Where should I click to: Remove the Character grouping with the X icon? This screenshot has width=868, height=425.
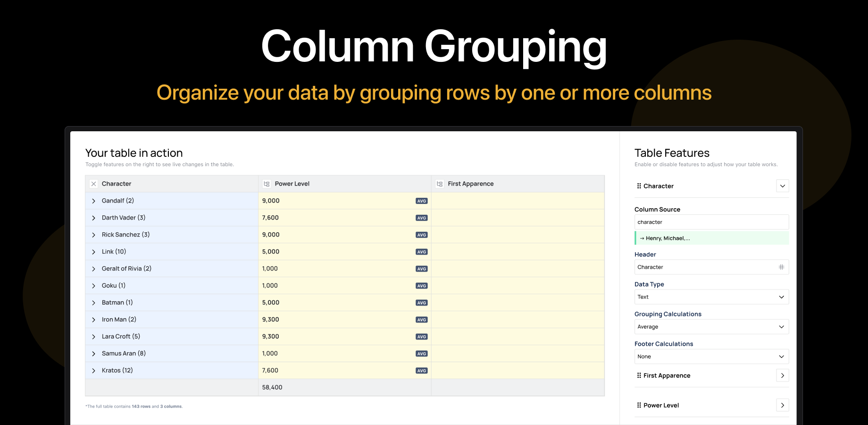[93, 184]
